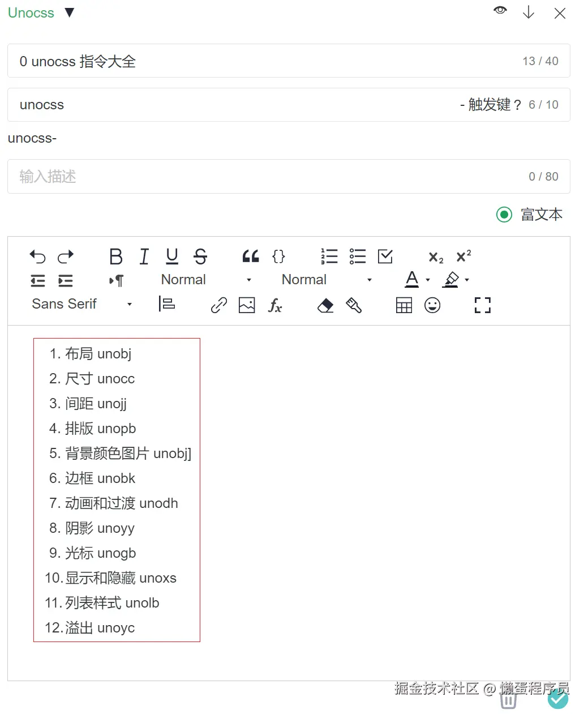This screenshot has width=588, height=714.
Task: Insert an image
Action: pyautogui.click(x=247, y=306)
